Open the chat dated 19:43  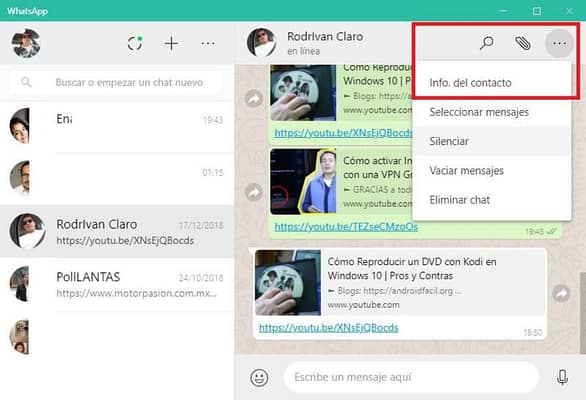tap(117, 126)
